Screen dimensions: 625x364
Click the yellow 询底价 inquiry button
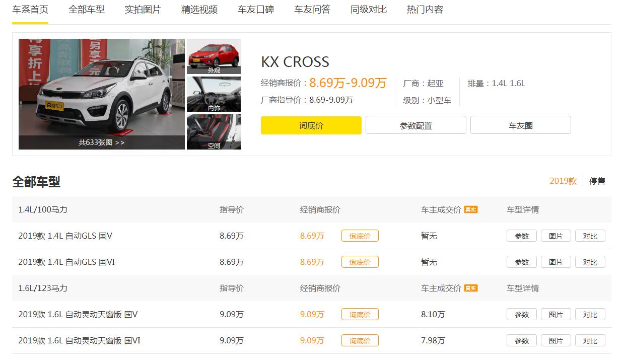(311, 124)
